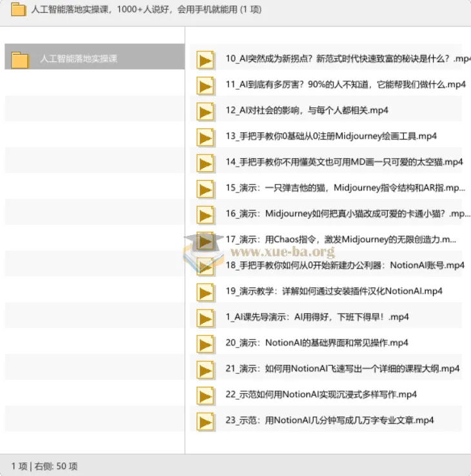Click the status bar text 1 项 | 右侧: 50 项
The width and height of the screenshot is (471, 476).
coord(45,466)
